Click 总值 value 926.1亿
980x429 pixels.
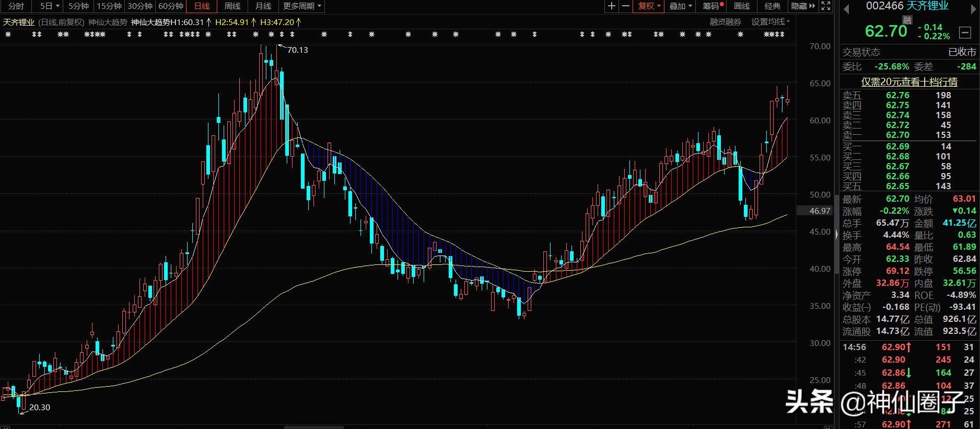959,319
